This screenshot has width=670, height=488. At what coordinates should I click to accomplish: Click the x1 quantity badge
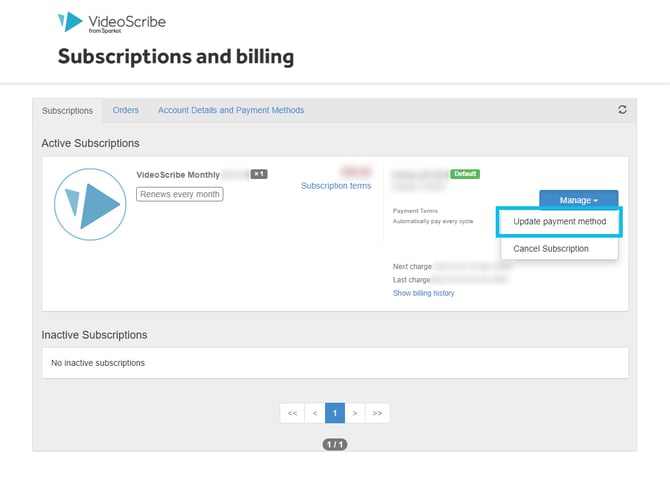259,174
